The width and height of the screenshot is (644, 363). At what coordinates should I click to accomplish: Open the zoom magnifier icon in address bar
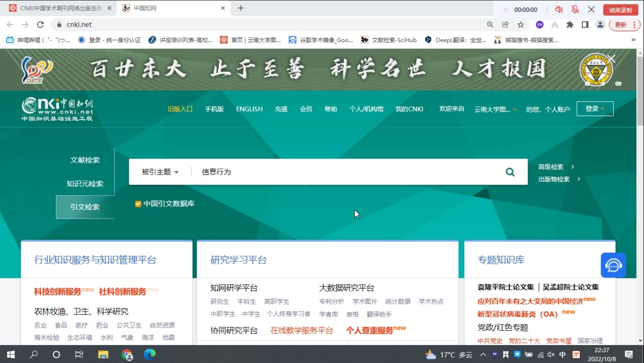tap(490, 25)
